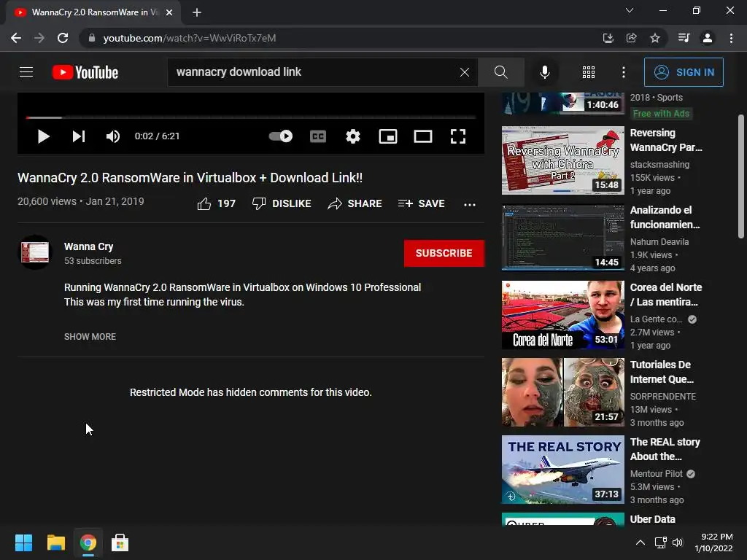Screen dimensions: 747x560
Task: Open the YouTube guide hamburger menu
Action: click(x=26, y=72)
